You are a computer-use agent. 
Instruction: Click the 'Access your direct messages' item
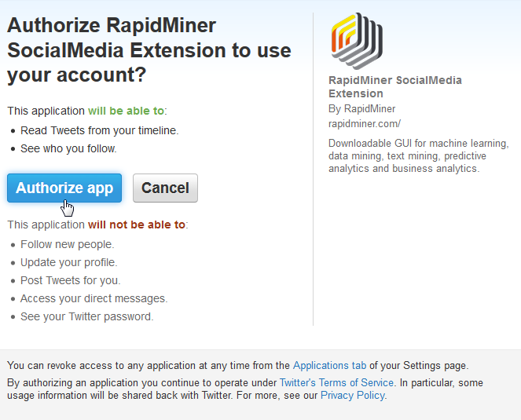pyautogui.click(x=94, y=298)
